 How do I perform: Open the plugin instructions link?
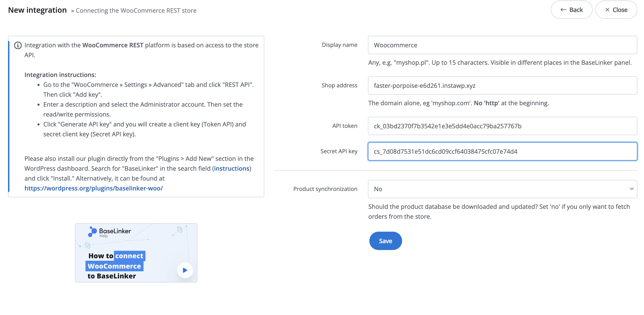(x=232, y=168)
